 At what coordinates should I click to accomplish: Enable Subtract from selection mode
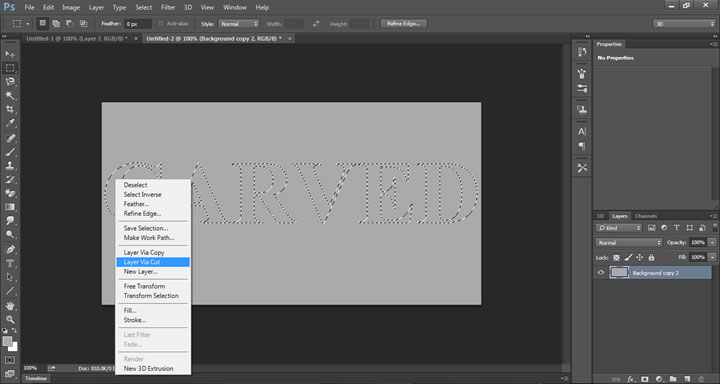(x=69, y=23)
